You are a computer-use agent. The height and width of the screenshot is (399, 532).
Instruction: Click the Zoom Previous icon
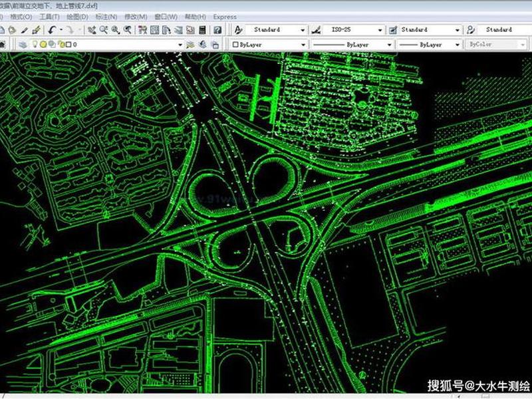pos(128,30)
